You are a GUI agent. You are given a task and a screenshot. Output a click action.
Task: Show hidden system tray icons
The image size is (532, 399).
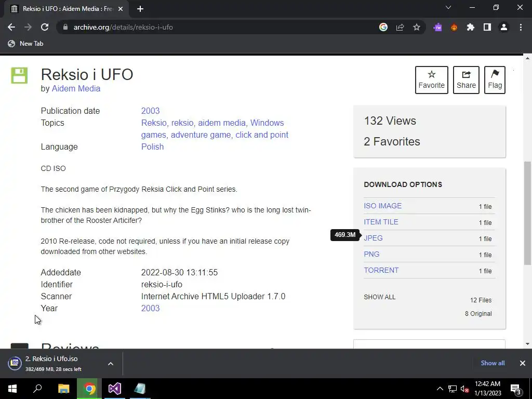click(x=440, y=389)
